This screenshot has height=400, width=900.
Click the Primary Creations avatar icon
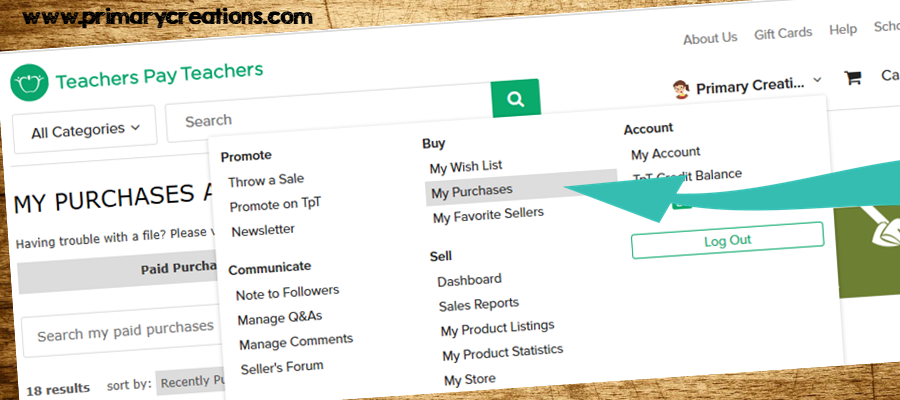click(x=681, y=90)
